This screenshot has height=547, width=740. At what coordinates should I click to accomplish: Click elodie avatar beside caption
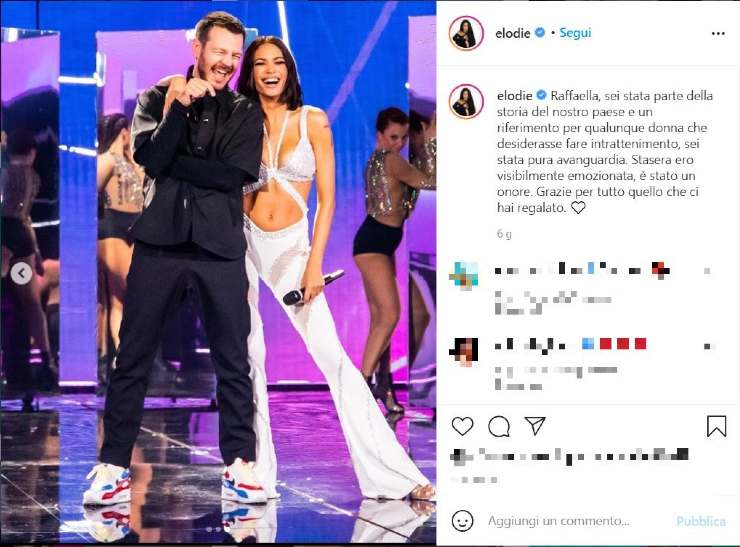point(466,101)
